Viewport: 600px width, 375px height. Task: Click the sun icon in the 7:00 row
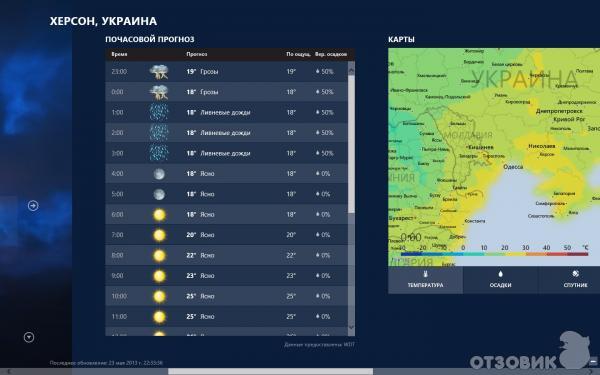click(159, 235)
